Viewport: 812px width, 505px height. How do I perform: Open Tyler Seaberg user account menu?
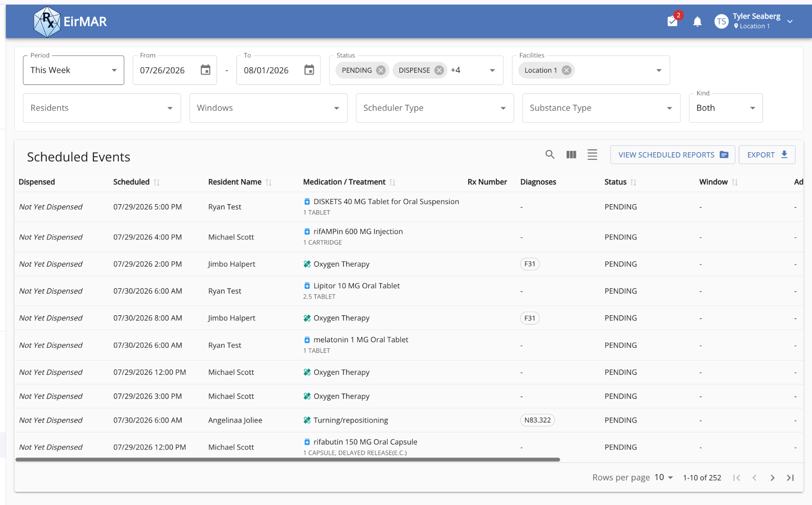click(754, 21)
